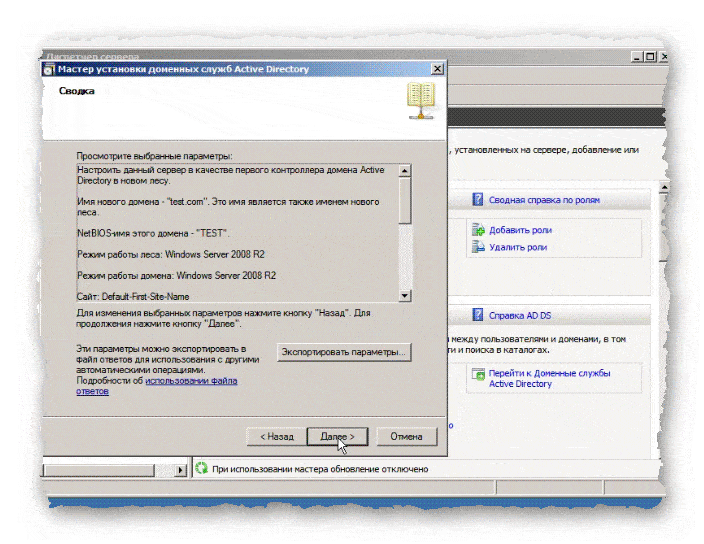Open the использовании файла ответов link
This screenshot has width=704, height=544.
(x=157, y=386)
